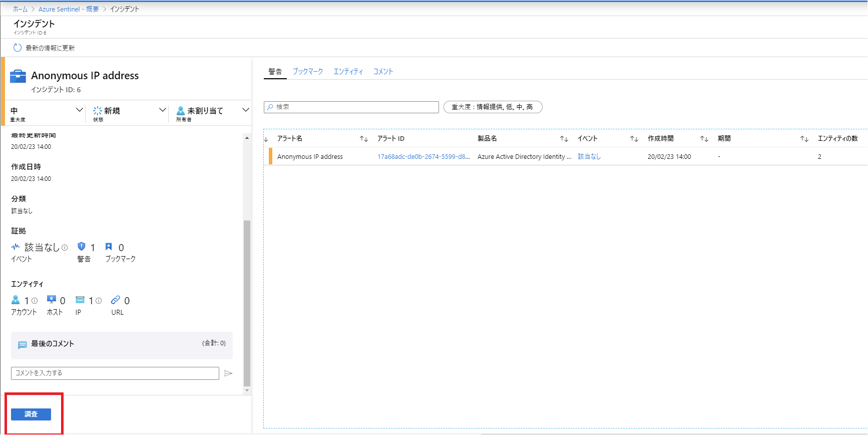
Task: Open the 状態 status dropdown showing 新規
Action: [x=129, y=113]
